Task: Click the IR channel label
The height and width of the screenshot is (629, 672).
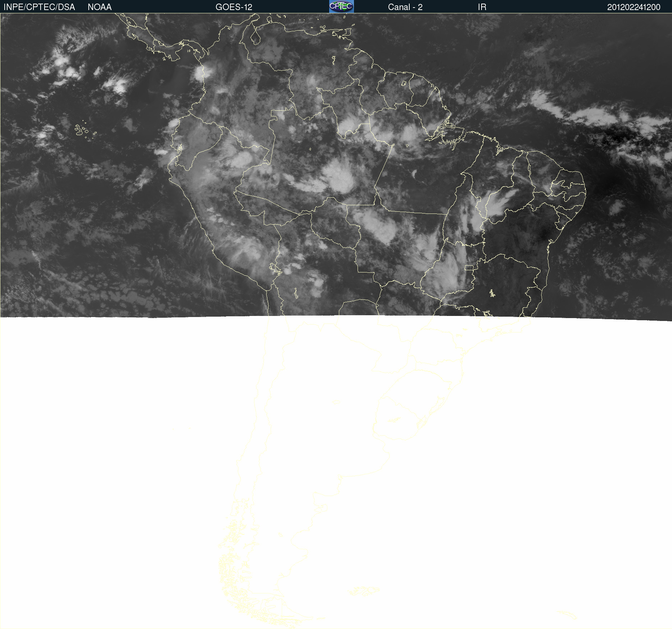Action: coord(482,7)
